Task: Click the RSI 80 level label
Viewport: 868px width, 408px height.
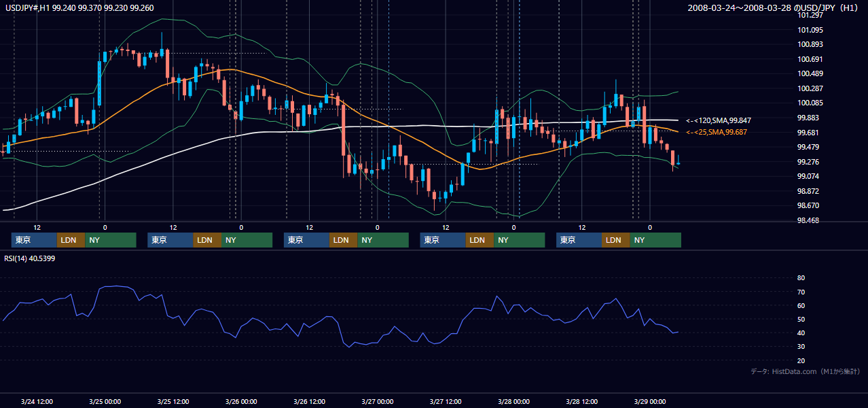Action: click(x=801, y=278)
